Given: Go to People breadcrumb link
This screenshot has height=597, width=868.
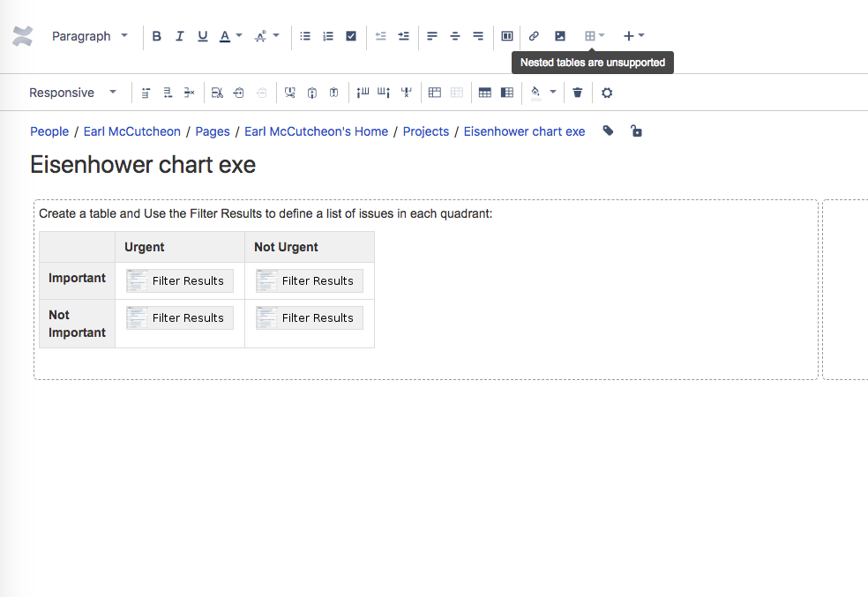Looking at the screenshot, I should pos(49,131).
